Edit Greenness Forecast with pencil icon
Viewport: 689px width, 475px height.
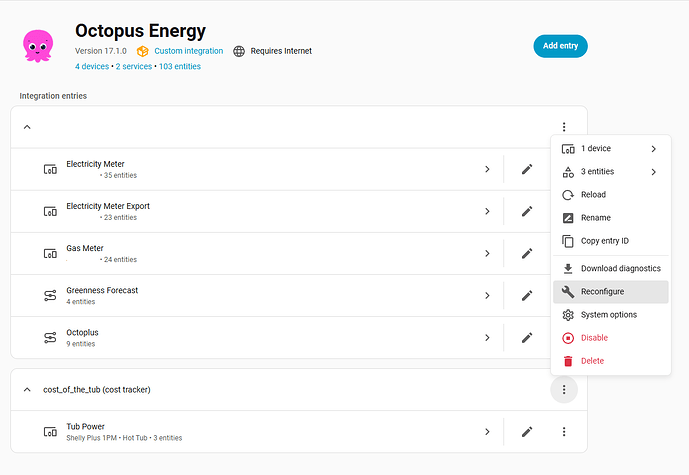coord(527,296)
